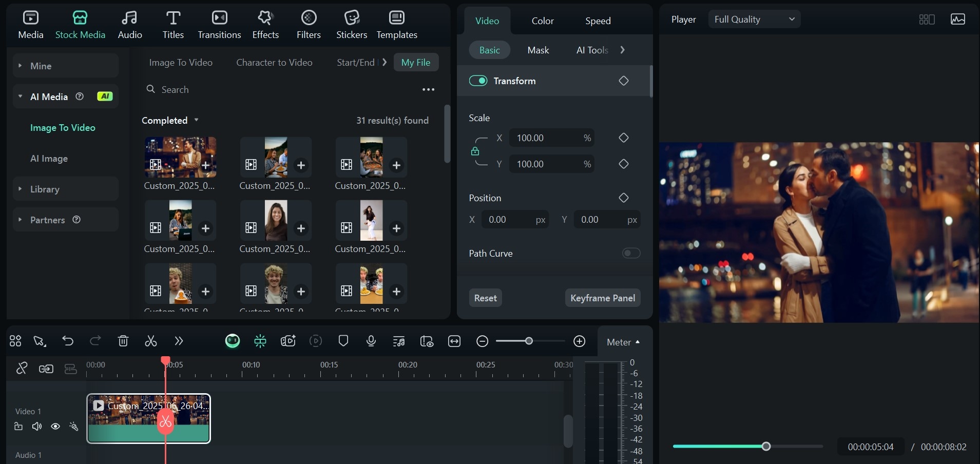
Task: Select the AI Tools sub-tab
Action: 592,50
